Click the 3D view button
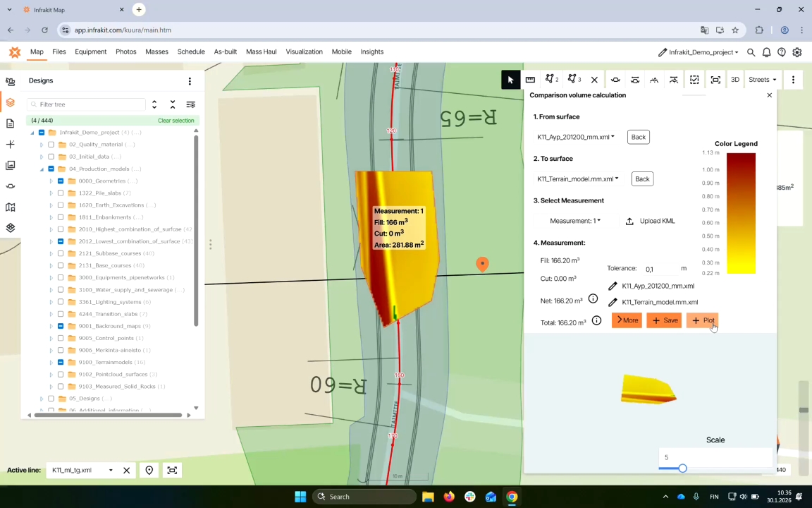The width and height of the screenshot is (812, 508). [x=734, y=80]
